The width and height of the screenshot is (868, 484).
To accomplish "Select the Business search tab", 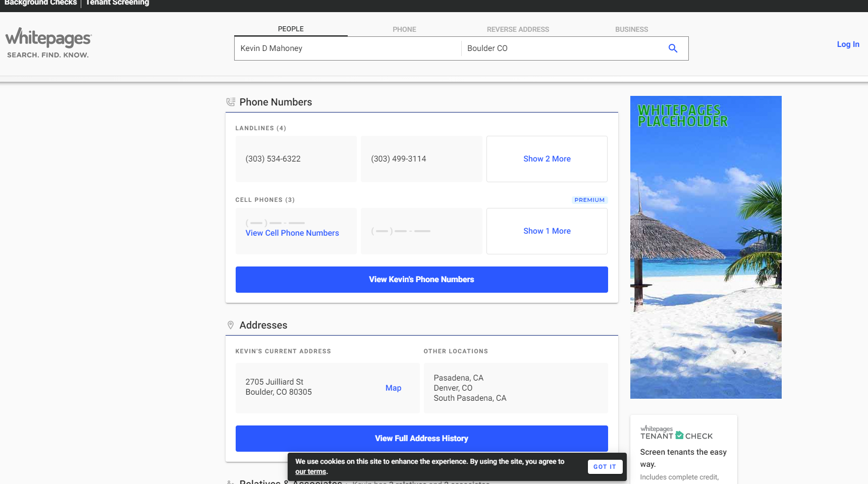I will (631, 29).
